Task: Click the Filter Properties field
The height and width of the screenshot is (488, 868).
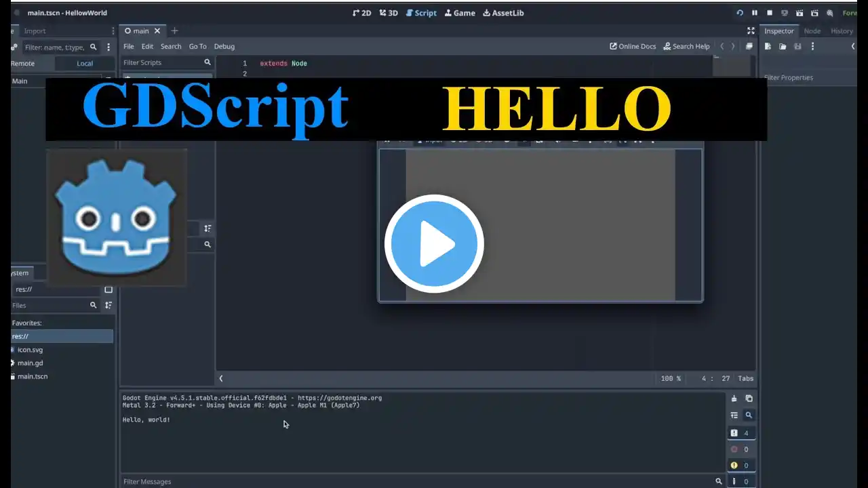Action: click(x=807, y=77)
